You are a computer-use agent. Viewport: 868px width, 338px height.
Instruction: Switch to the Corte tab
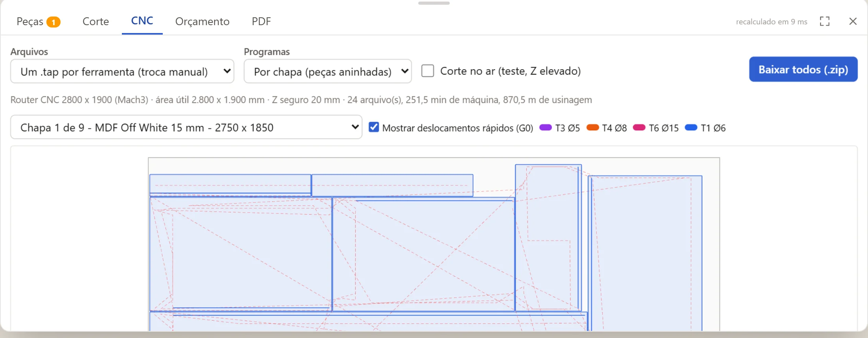[x=96, y=22]
